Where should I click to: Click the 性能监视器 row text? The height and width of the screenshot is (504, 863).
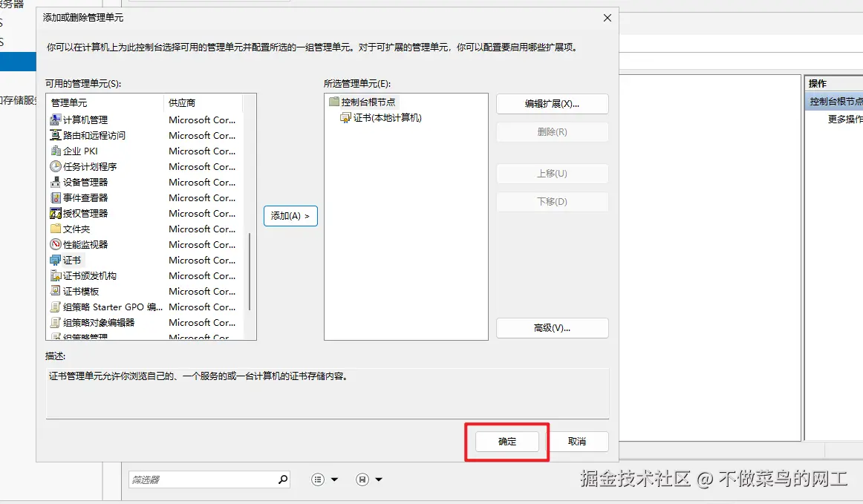tap(85, 244)
